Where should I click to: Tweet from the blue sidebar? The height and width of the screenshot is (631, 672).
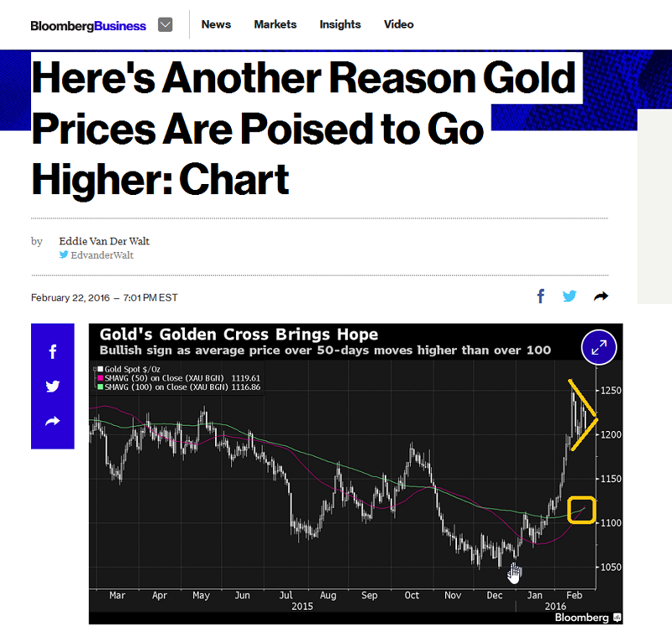click(53, 386)
